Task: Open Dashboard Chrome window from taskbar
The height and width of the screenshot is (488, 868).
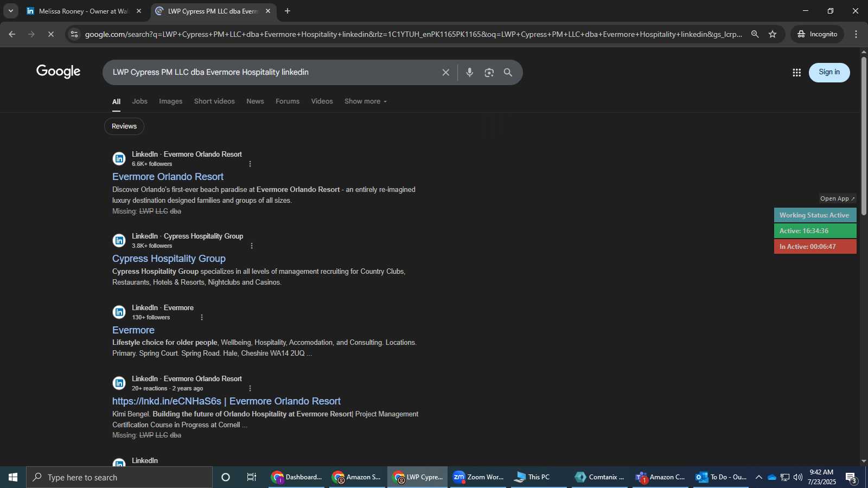Action: [296, 477]
